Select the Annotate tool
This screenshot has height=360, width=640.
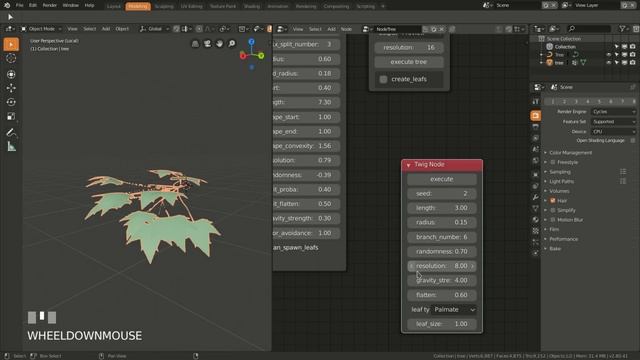tap(11, 132)
